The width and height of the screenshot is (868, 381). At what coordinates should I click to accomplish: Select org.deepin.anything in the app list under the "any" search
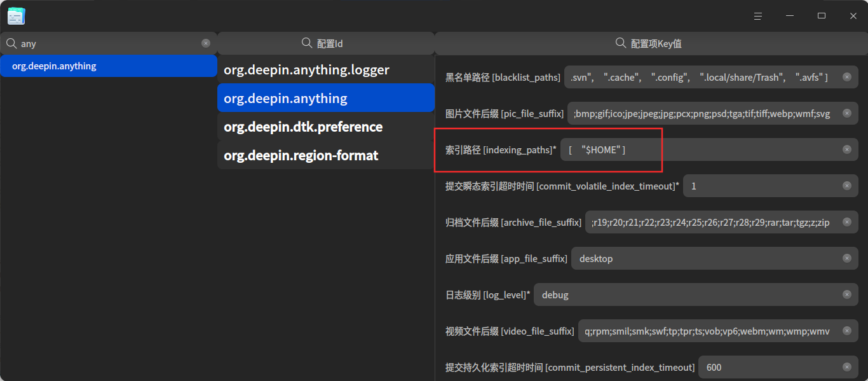coord(109,66)
